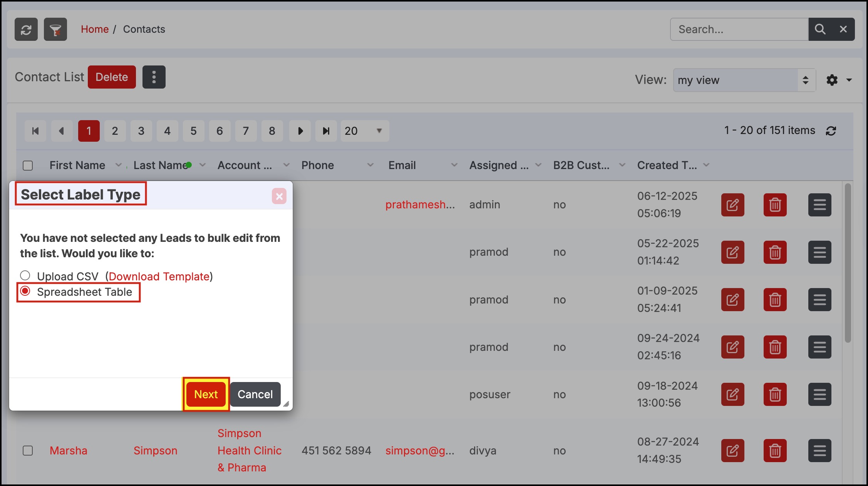Open the my view dropdown
Viewport: 868px width, 486px height.
[x=744, y=80]
